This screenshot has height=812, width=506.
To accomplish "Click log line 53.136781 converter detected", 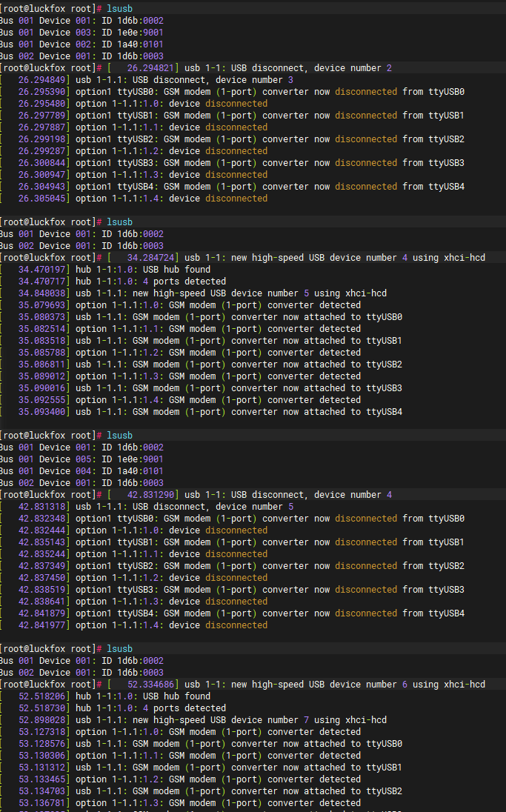I will (181, 803).
